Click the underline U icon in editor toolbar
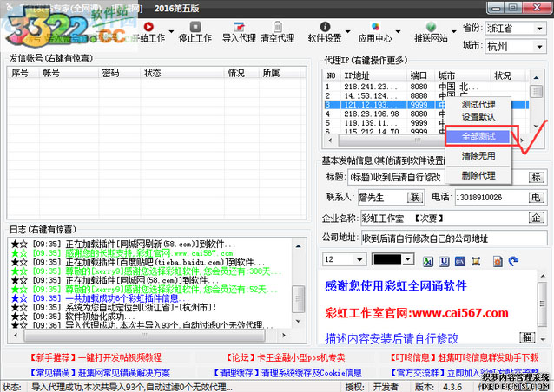This screenshot has height=392, width=554. tap(443, 260)
